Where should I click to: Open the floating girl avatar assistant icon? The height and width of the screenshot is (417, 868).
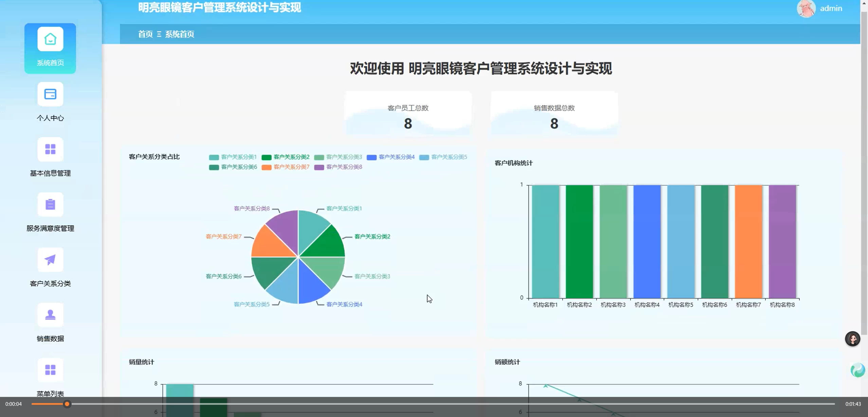pyautogui.click(x=852, y=339)
